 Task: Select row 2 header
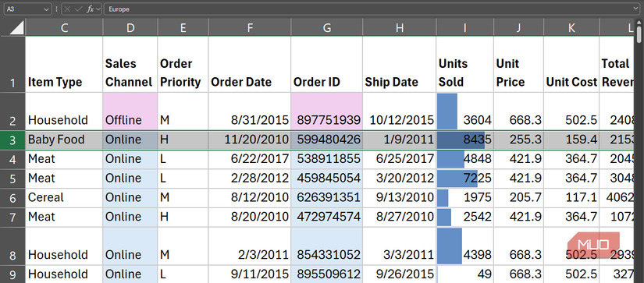coord(12,111)
